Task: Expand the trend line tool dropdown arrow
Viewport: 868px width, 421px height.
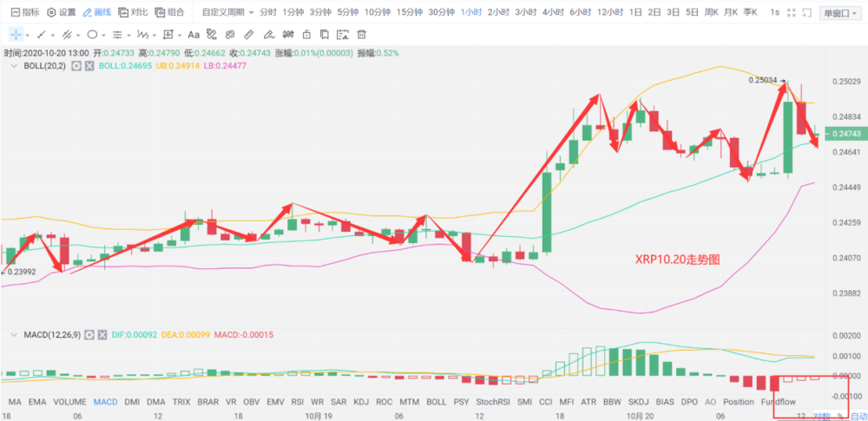Action: click(53, 36)
